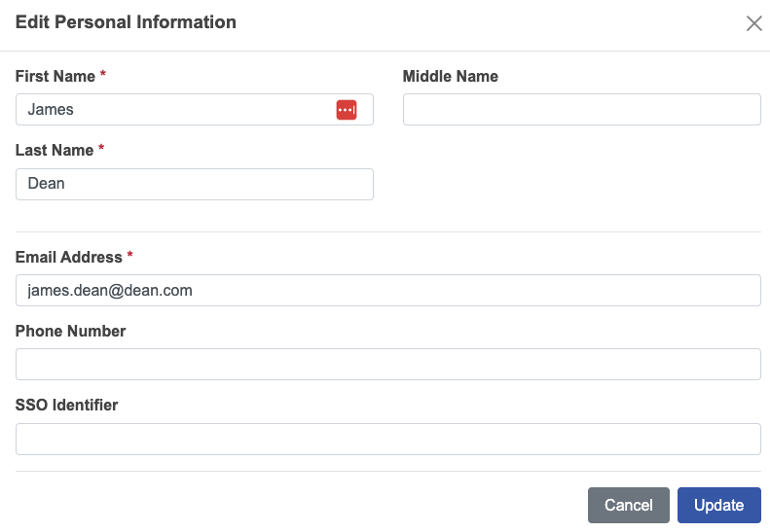Click the "Phone Number" label text
This screenshot has width=770, height=532.
[70, 332]
